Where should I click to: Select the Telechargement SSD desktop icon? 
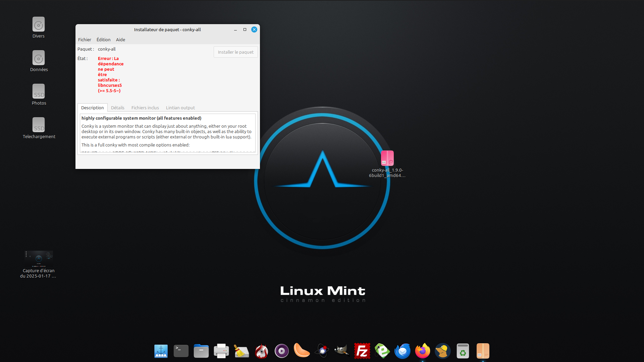click(39, 128)
